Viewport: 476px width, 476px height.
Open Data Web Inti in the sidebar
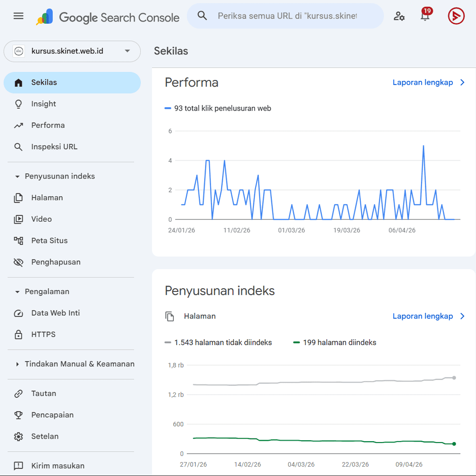pyautogui.click(x=72, y=313)
